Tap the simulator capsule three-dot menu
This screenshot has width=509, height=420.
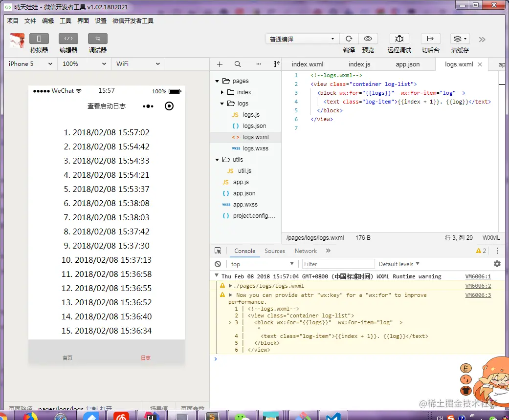[x=148, y=106]
